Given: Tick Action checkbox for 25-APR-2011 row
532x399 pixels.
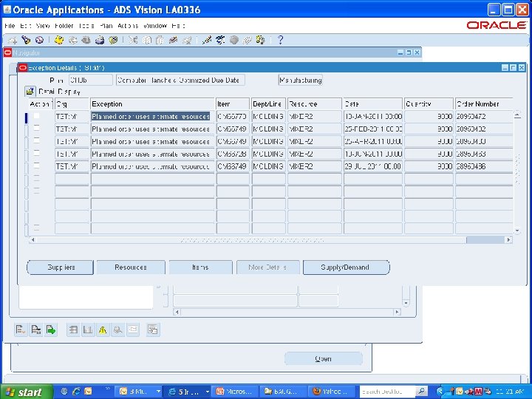Looking at the screenshot, I should click(x=36, y=141).
